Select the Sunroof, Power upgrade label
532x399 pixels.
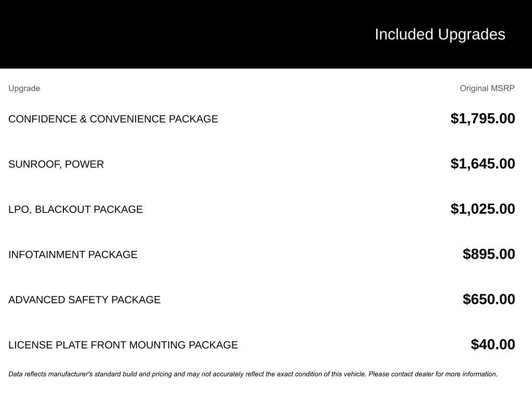pos(56,164)
